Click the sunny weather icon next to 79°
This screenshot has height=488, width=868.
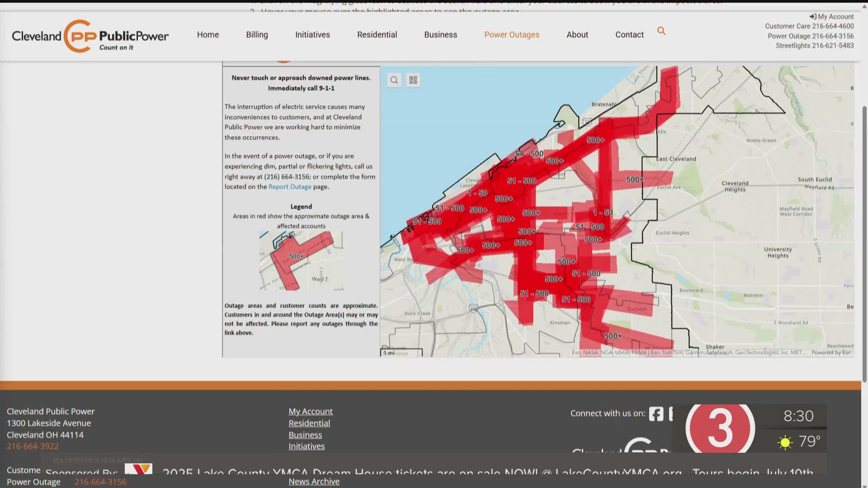tap(785, 441)
